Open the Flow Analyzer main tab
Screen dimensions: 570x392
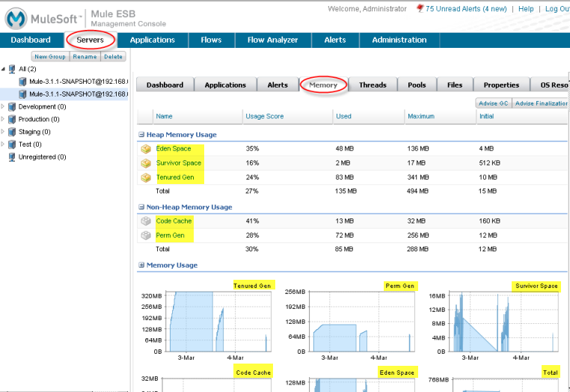(x=272, y=40)
